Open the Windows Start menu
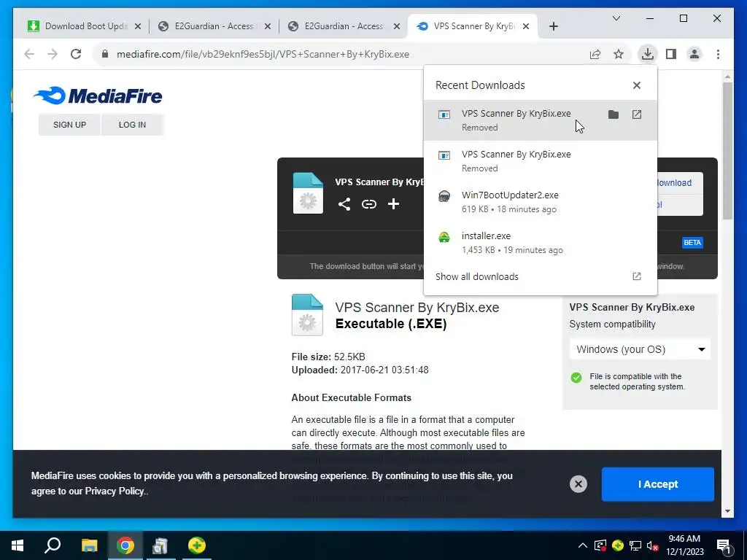747x560 pixels. point(18,545)
